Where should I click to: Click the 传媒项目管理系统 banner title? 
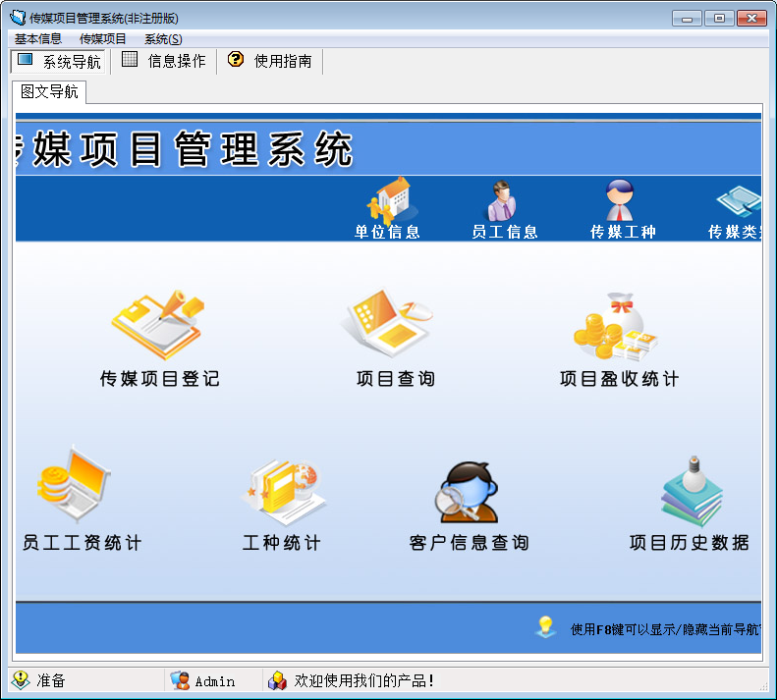pyautogui.click(x=185, y=148)
